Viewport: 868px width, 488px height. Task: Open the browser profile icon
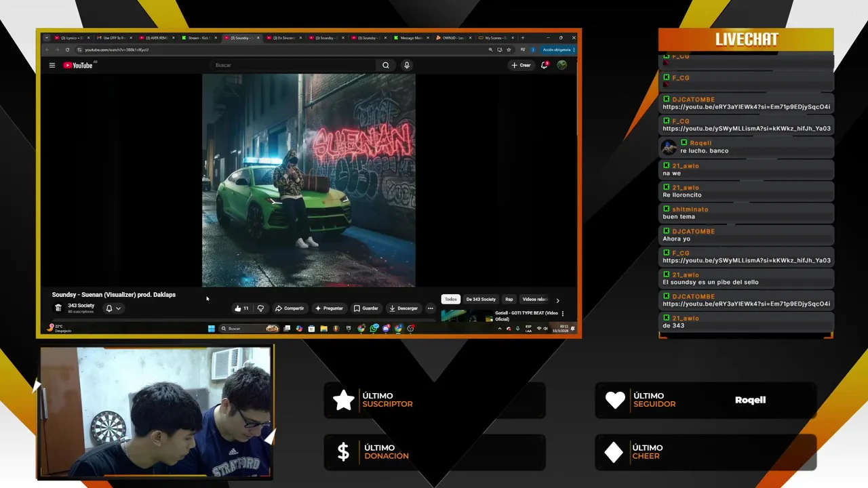(533, 49)
